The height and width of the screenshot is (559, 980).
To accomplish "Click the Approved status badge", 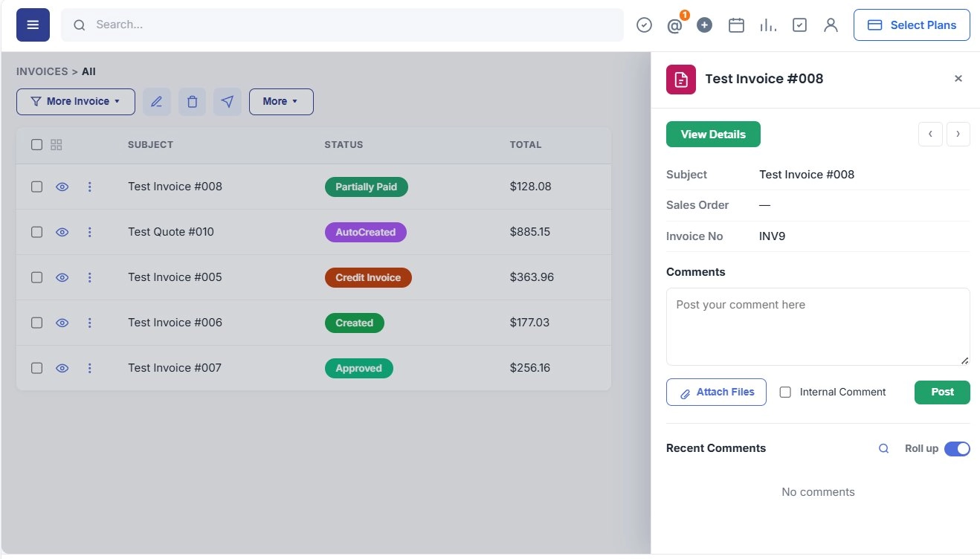I will pyautogui.click(x=359, y=369).
